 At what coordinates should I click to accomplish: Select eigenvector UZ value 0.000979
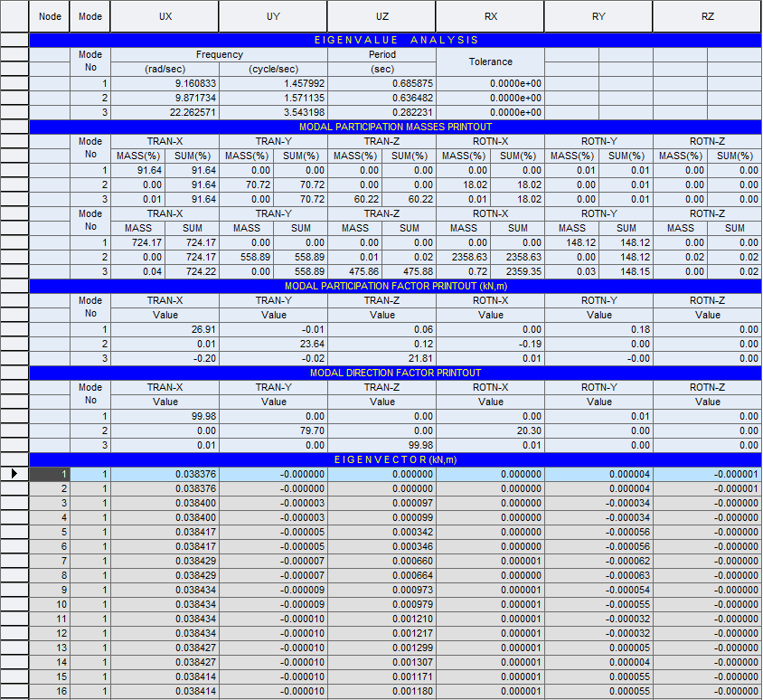pos(382,604)
